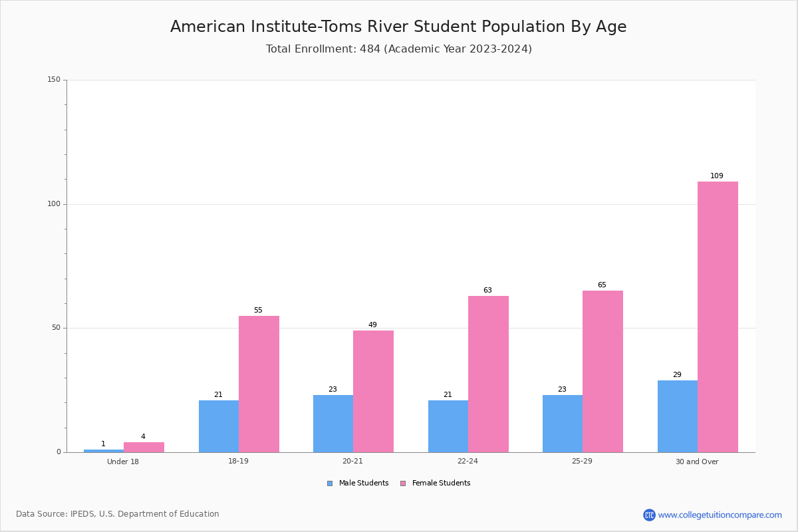
Task: Click the Total Enrollment subtitle
Action: coord(399,49)
